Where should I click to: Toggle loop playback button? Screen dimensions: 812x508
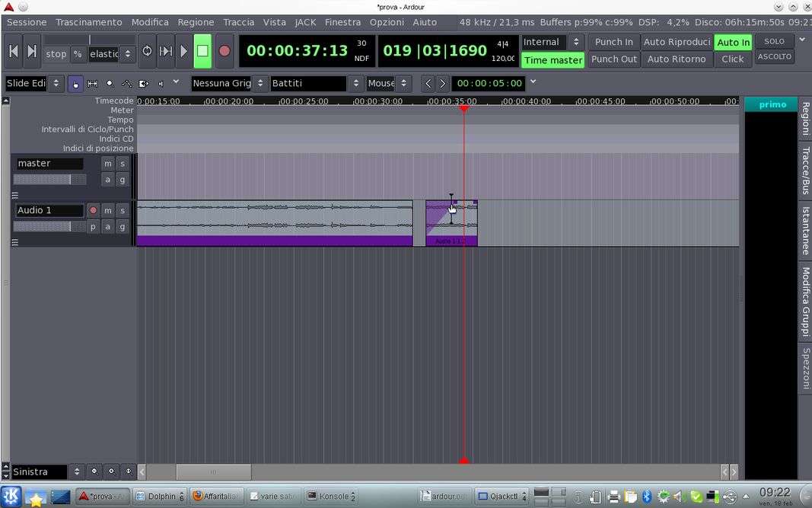tap(147, 51)
